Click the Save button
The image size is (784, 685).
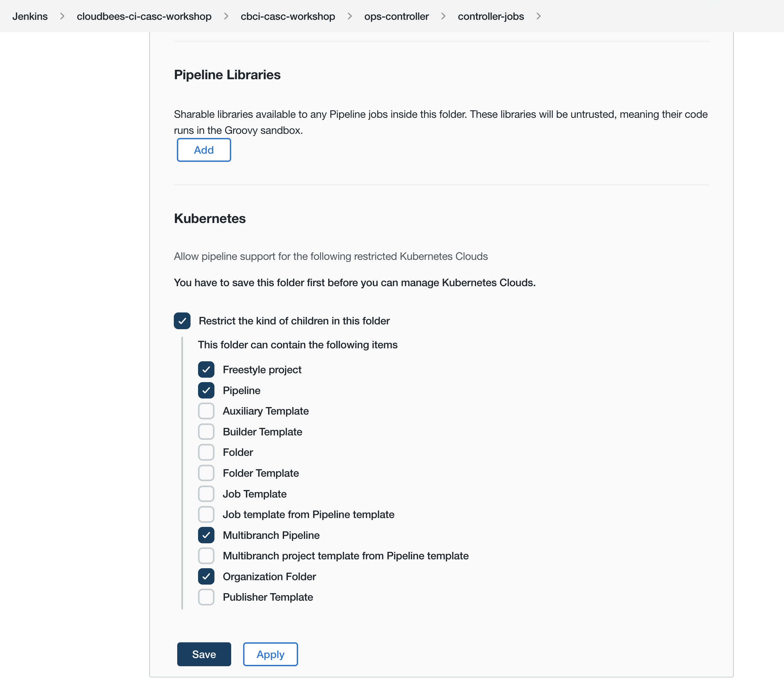point(204,654)
